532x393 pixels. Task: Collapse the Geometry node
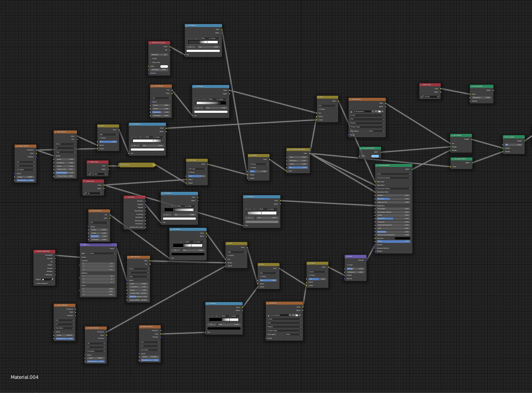point(126,197)
